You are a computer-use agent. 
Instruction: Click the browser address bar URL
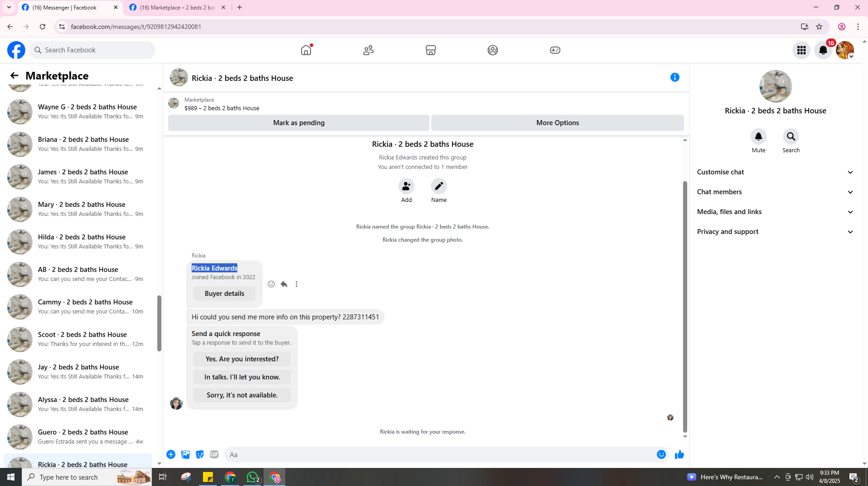click(136, 27)
